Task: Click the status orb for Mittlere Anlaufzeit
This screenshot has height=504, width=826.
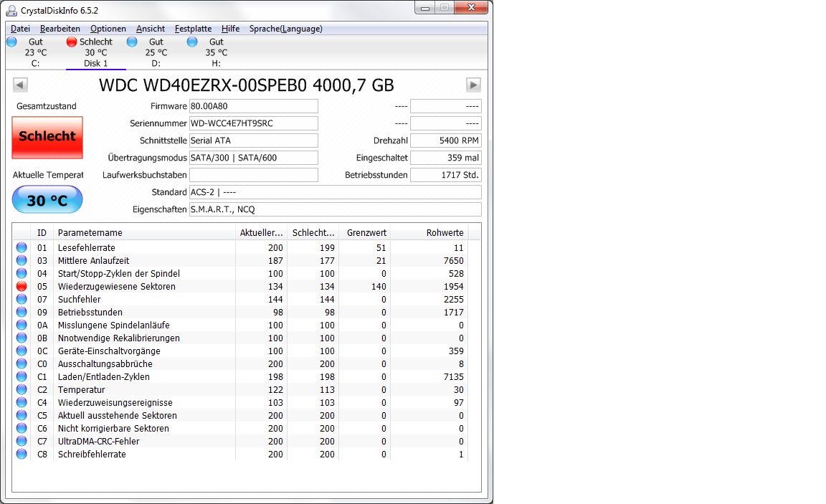Action: 22,260
